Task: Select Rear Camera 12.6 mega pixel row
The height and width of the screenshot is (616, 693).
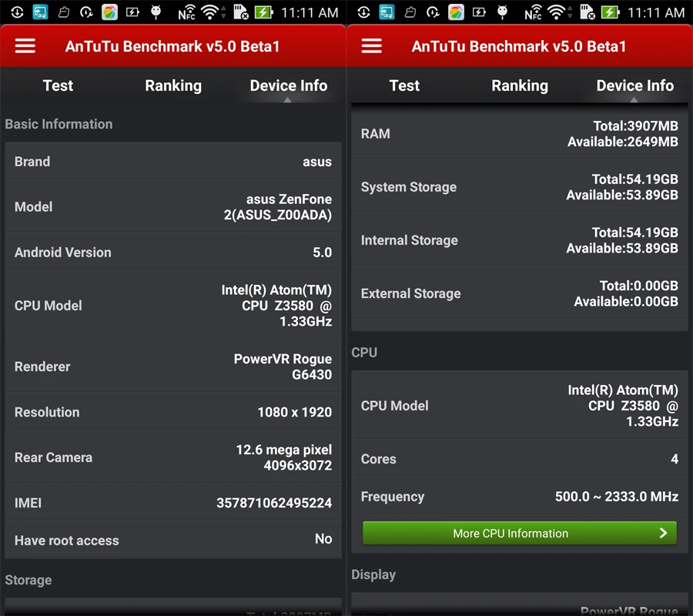Action: [173, 457]
